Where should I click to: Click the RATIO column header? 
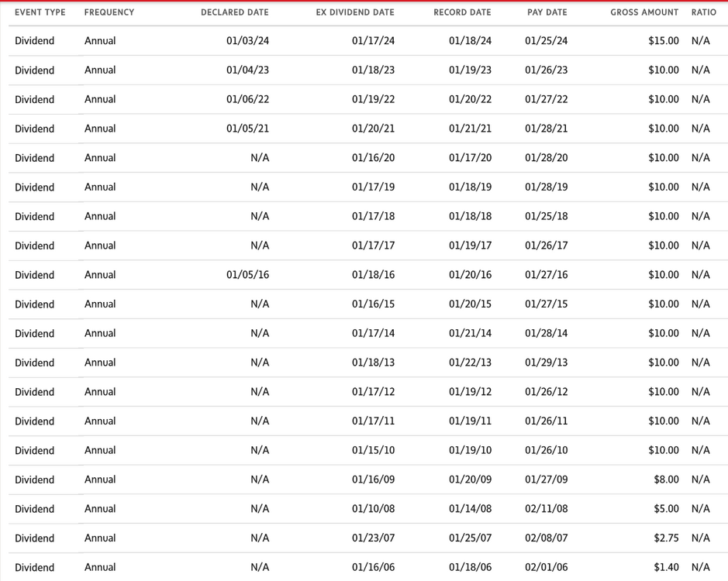pyautogui.click(x=704, y=12)
